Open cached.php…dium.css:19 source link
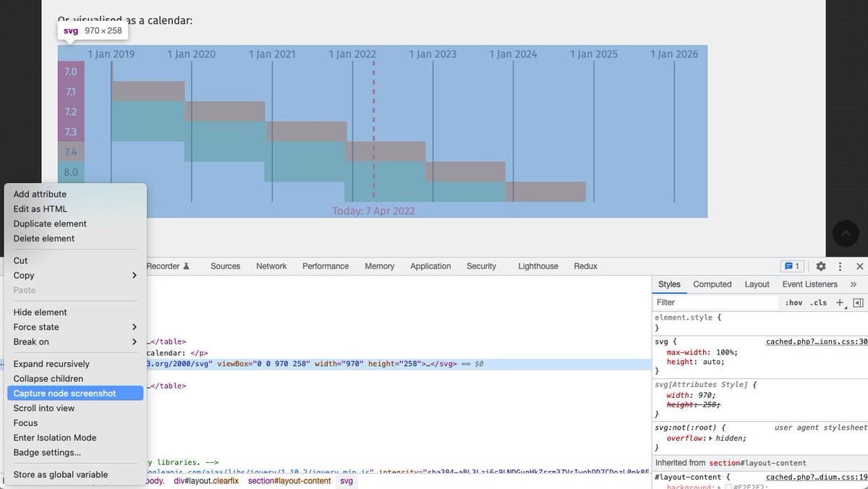The height and width of the screenshot is (489, 868). pyautogui.click(x=816, y=477)
